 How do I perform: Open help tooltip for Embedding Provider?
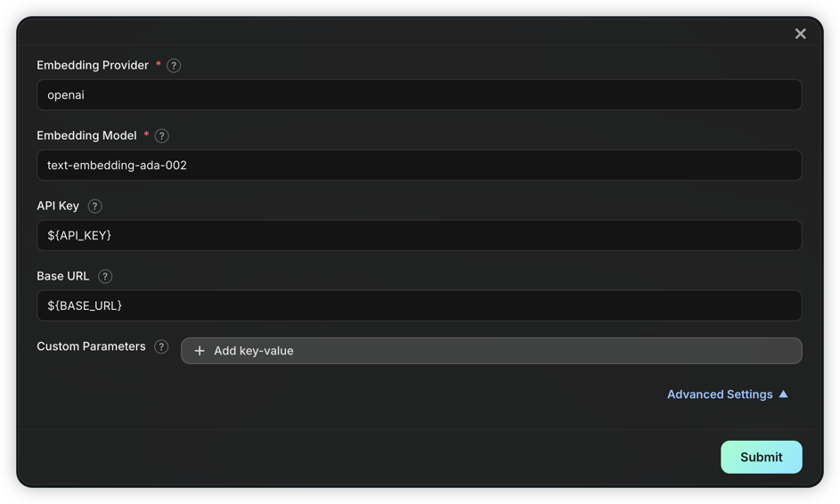point(174,65)
